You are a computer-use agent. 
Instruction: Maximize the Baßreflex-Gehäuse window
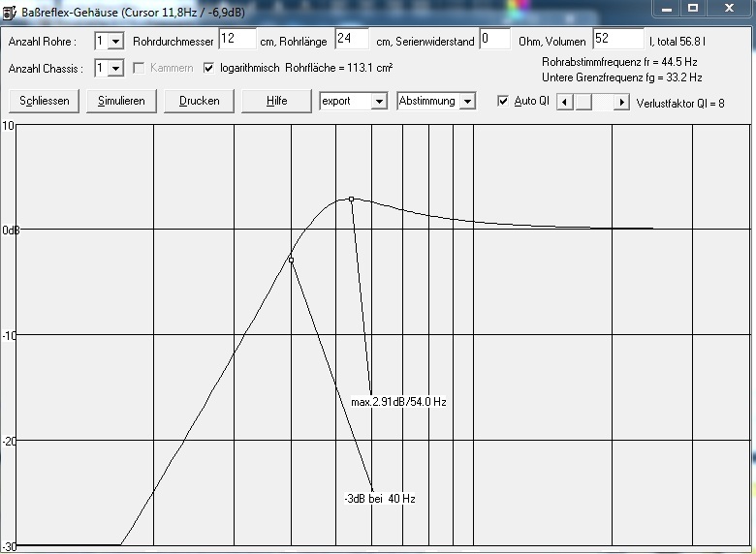coord(693,8)
